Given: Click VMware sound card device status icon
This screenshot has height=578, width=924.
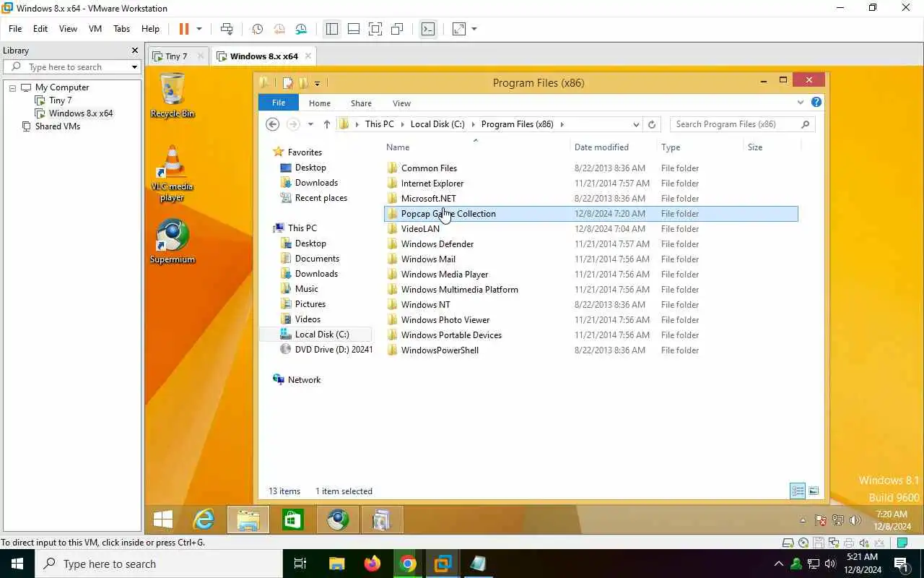Looking at the screenshot, I should click(864, 543).
